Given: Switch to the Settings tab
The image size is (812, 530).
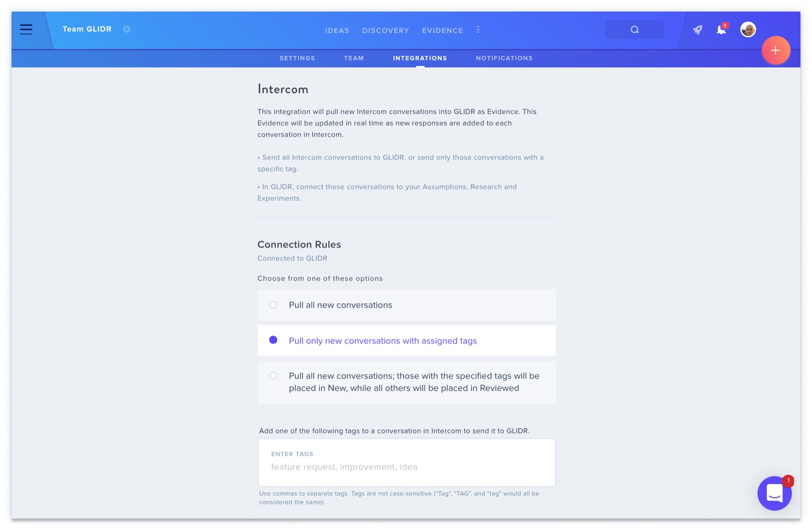Looking at the screenshot, I should point(297,58).
